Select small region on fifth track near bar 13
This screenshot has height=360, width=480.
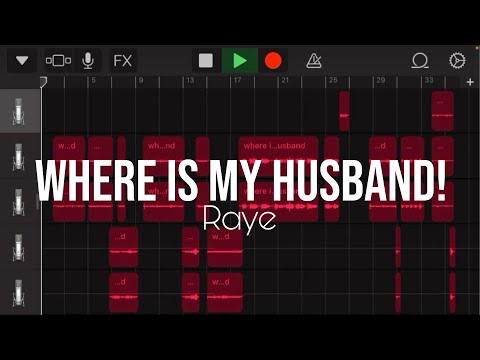191,293
